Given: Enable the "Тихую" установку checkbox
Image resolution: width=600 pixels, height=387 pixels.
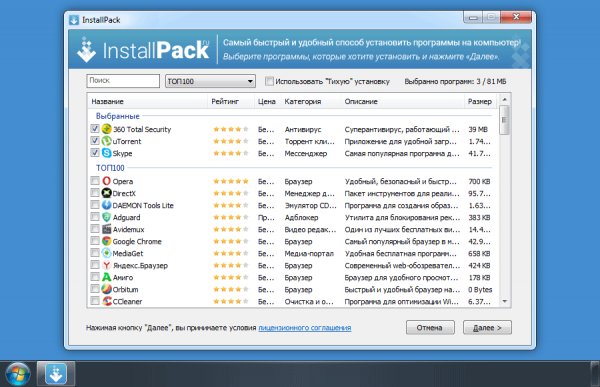Looking at the screenshot, I should [269, 81].
